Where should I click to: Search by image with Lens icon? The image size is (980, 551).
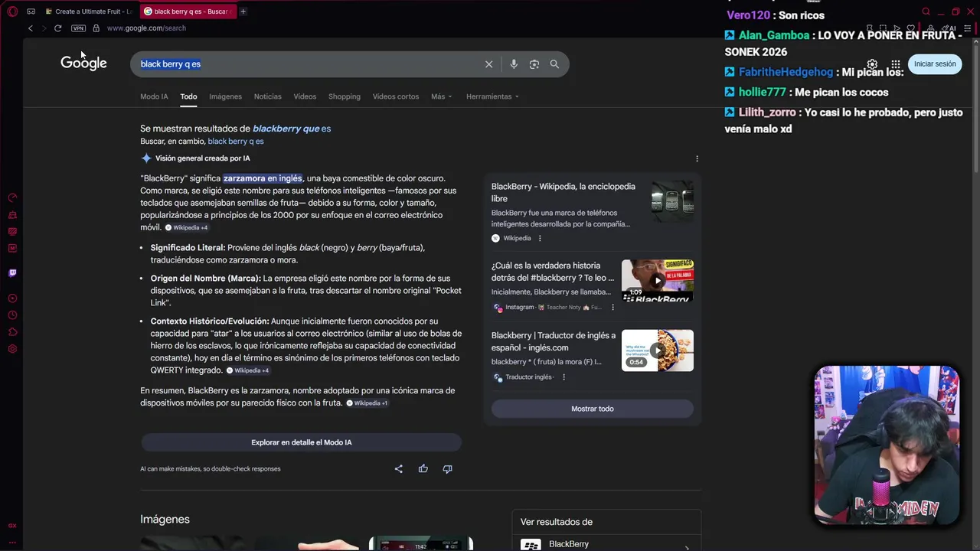tap(534, 64)
